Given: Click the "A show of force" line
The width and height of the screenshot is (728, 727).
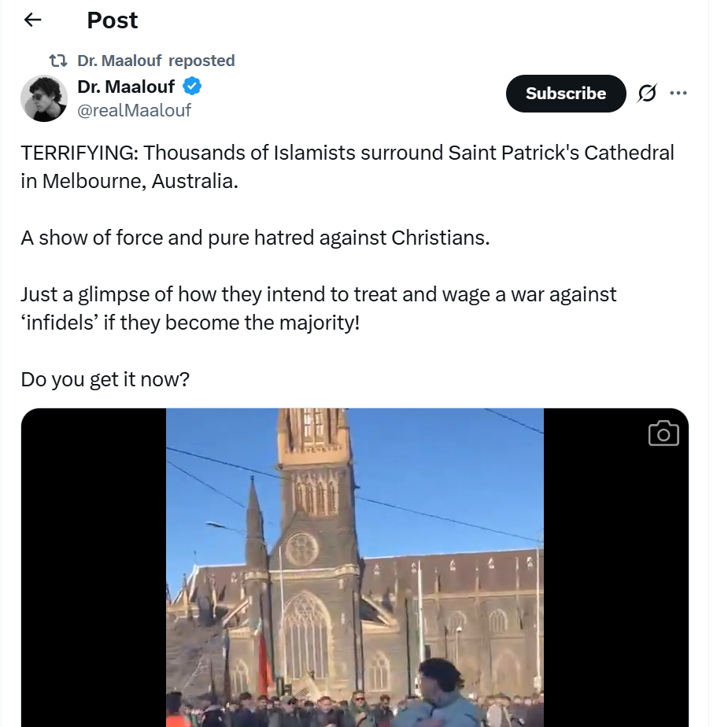Looking at the screenshot, I should click(x=255, y=237).
